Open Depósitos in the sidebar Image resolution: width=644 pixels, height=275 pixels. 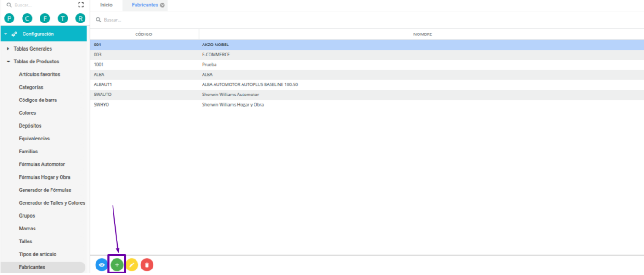pos(30,126)
